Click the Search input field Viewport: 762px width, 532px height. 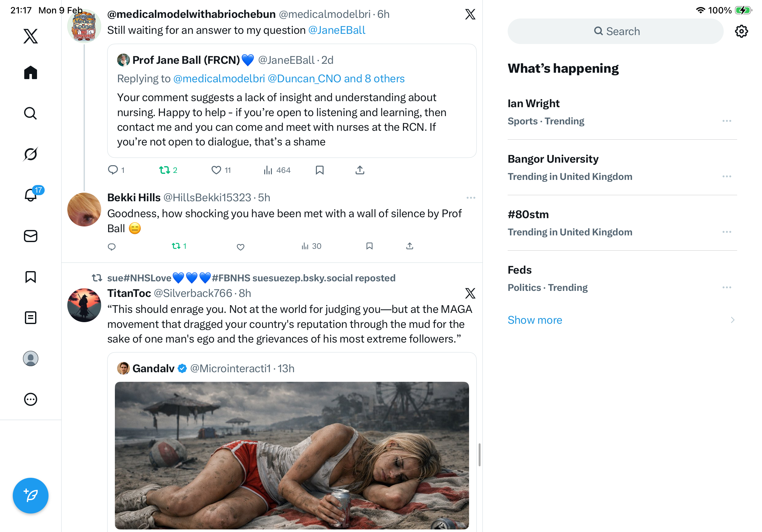(615, 31)
